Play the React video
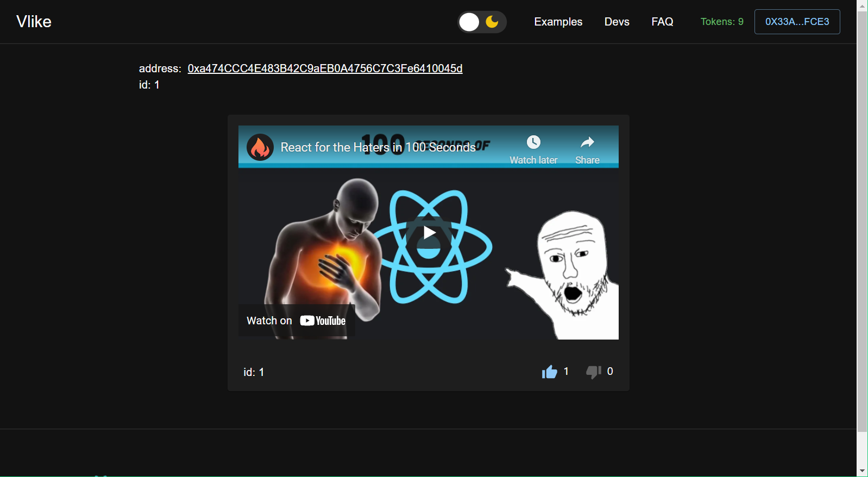868x477 pixels. point(429,233)
